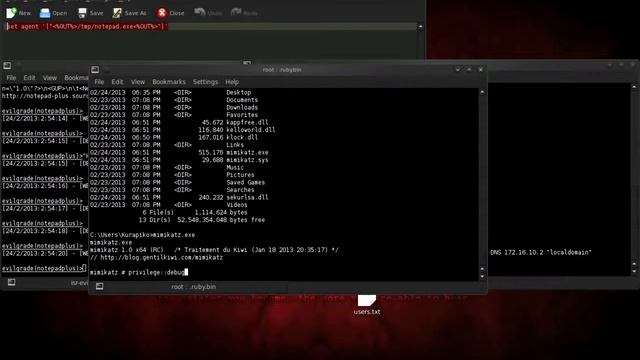Click the ruby.bin terminal title bar text
The height and width of the screenshot is (360, 640).
tap(282, 70)
